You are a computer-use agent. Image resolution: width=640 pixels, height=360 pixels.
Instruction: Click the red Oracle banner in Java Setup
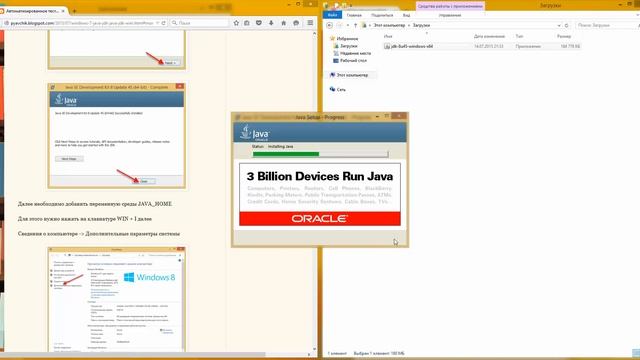click(320, 218)
